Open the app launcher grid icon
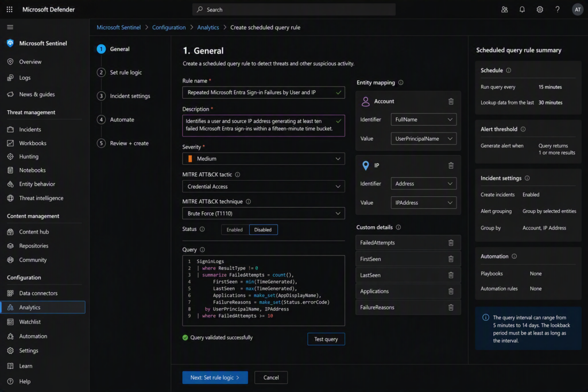The image size is (588, 392). pos(9,9)
